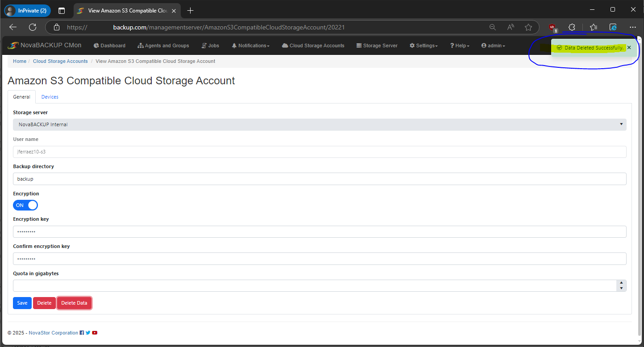The height and width of the screenshot is (347, 644).
Task: Click the User name field
Action: (x=320, y=152)
